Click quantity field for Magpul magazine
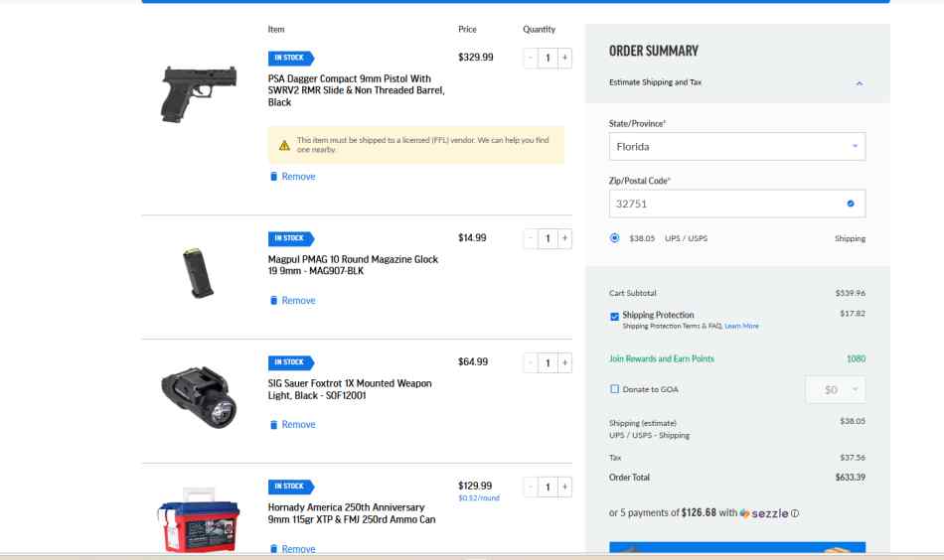 click(x=548, y=239)
